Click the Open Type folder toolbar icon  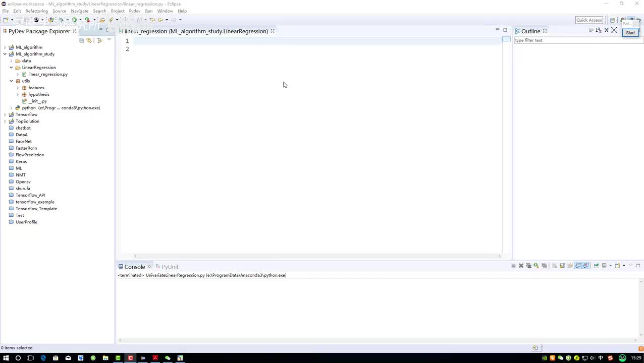click(102, 20)
